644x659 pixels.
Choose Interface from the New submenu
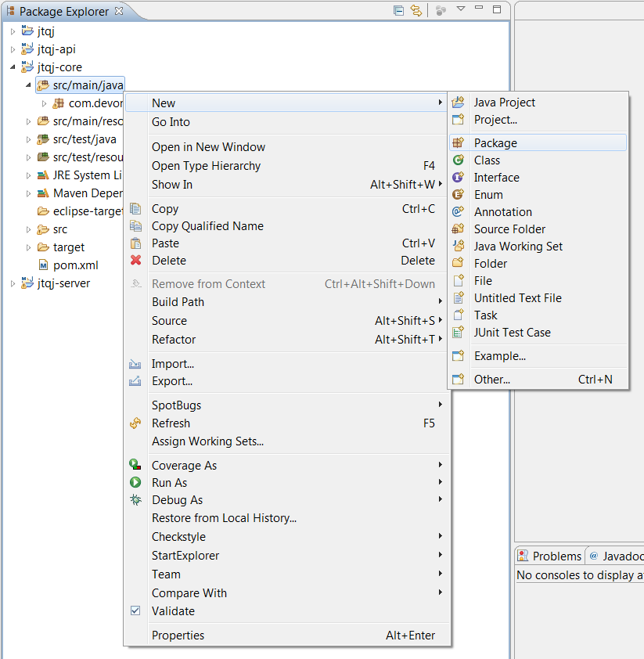pyautogui.click(x=496, y=178)
